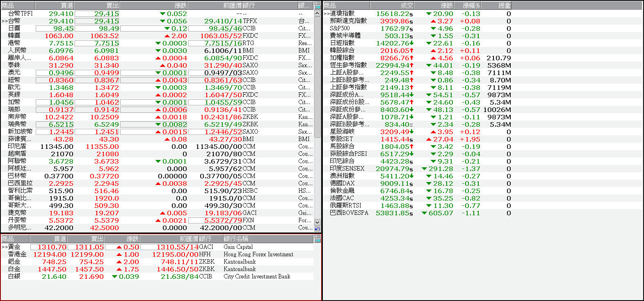Select the 韓圜 currency row
The width and height of the screenshot is (644, 301).
158,36
